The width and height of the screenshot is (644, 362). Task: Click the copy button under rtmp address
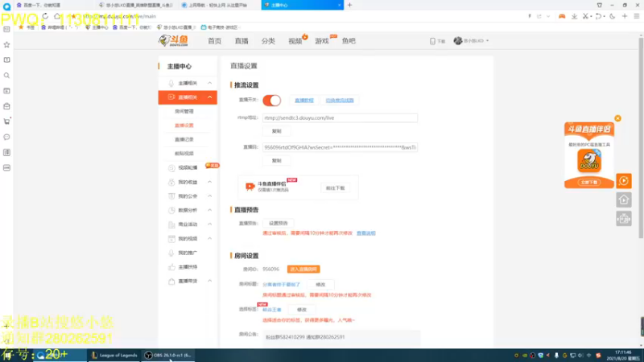[x=276, y=131]
